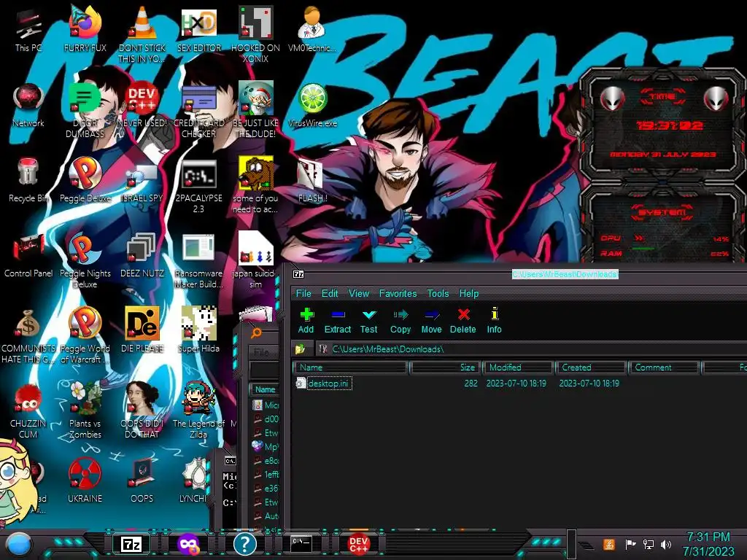Click the Plants vs Zombies icon
The height and width of the screenshot is (560, 747).
85,398
